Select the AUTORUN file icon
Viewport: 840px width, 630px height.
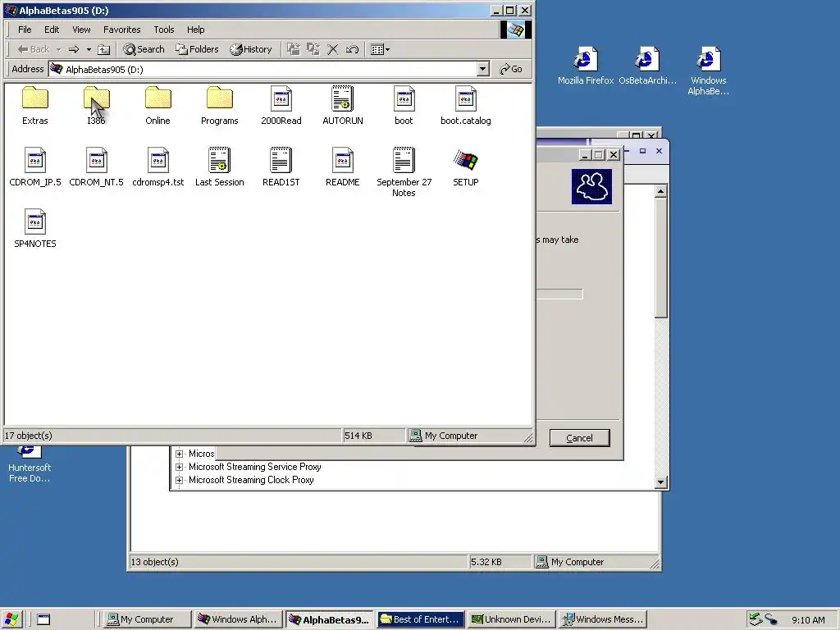point(343,99)
